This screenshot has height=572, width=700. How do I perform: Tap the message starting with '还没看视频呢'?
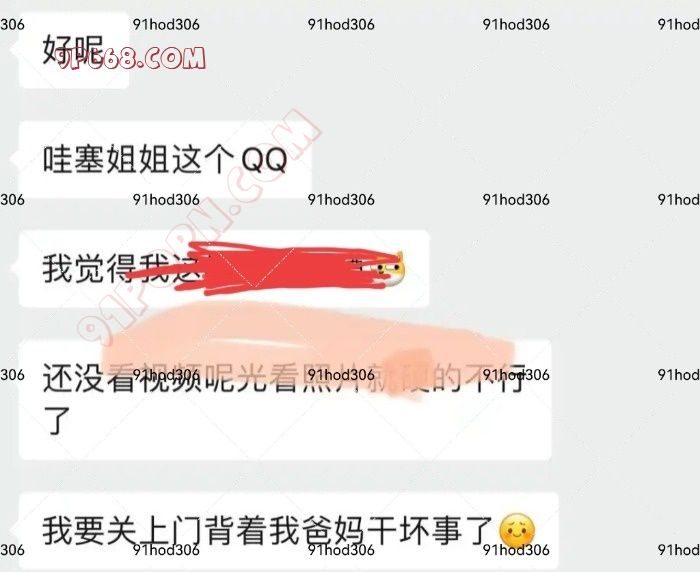pos(285,399)
